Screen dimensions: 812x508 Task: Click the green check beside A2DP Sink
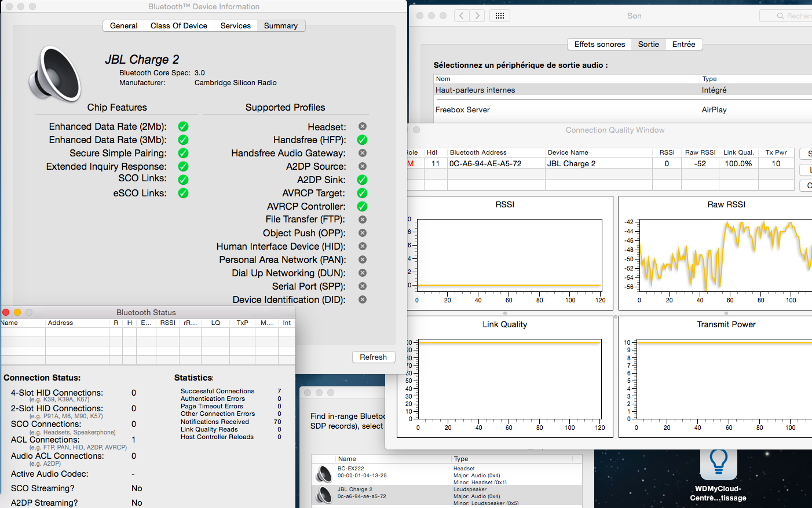click(x=363, y=180)
